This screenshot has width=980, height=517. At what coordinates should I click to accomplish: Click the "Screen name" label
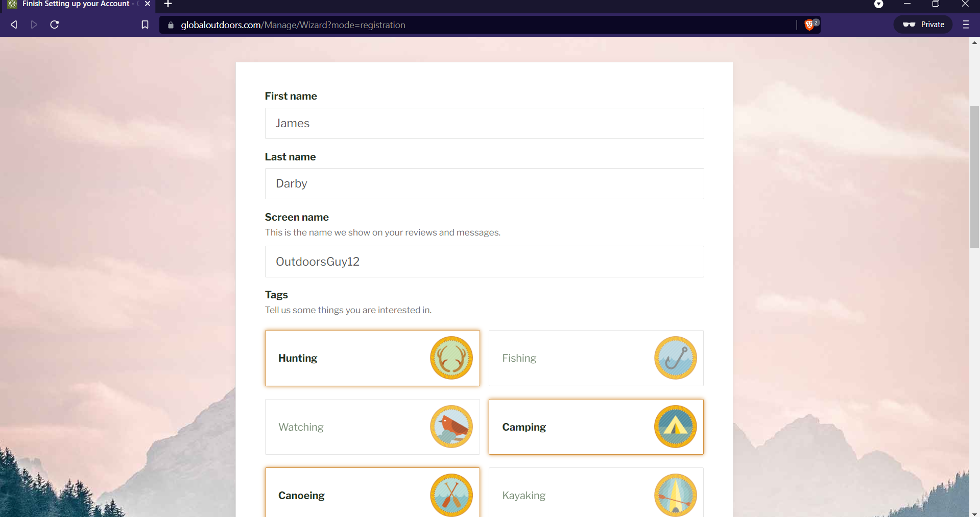pyautogui.click(x=297, y=217)
